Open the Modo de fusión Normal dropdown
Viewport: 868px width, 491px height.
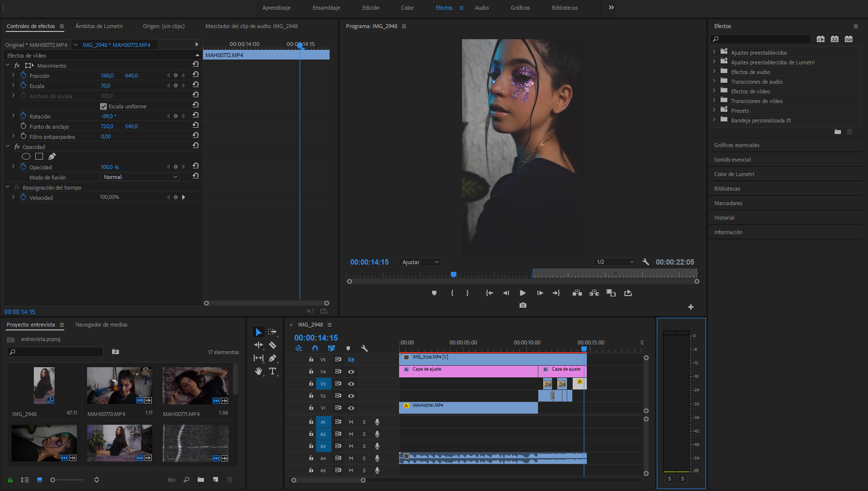pyautogui.click(x=140, y=177)
